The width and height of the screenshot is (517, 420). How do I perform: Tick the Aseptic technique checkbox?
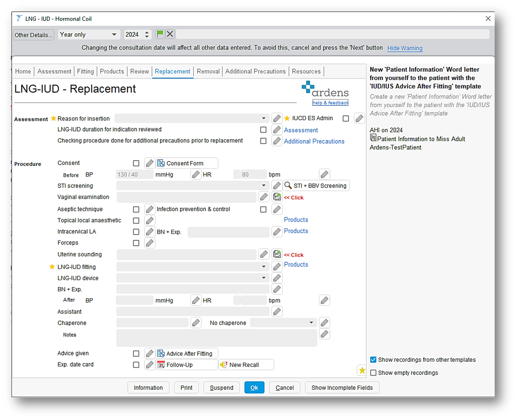[136, 209]
